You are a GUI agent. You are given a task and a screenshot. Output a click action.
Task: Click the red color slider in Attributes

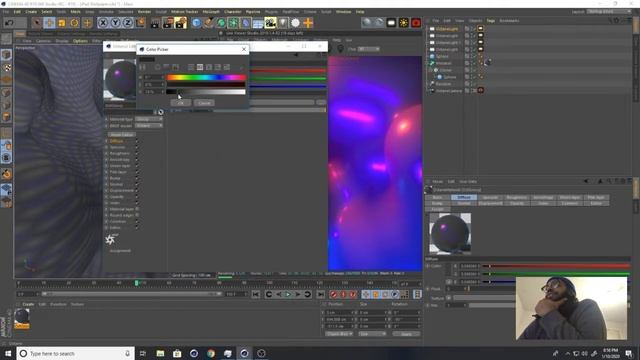tap(556, 266)
